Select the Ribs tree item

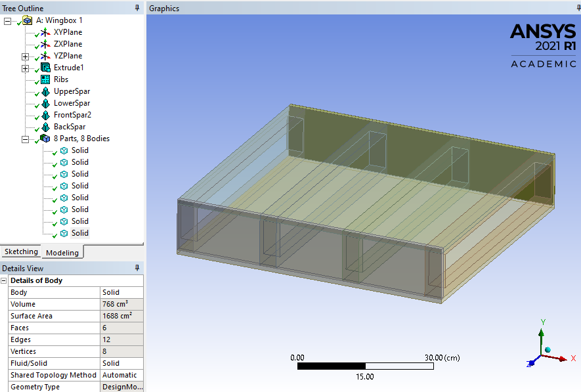[61, 79]
